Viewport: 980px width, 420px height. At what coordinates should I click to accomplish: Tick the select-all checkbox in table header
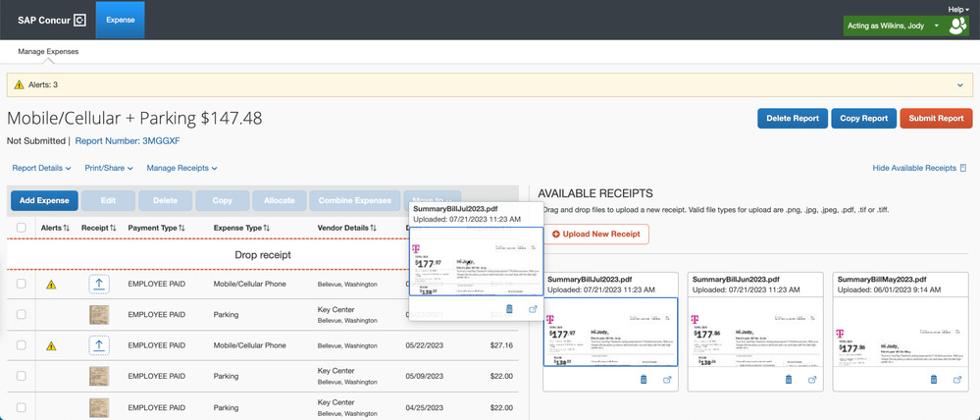coord(22,228)
